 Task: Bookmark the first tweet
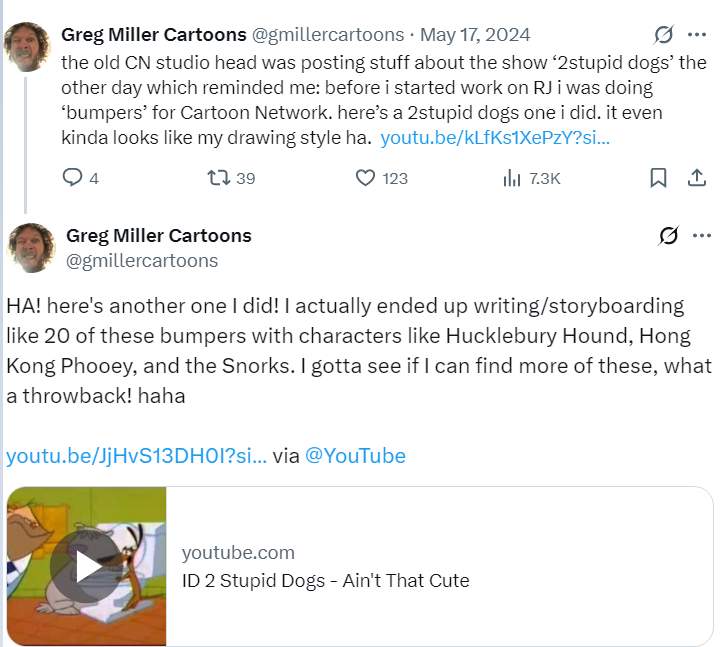[x=658, y=178]
